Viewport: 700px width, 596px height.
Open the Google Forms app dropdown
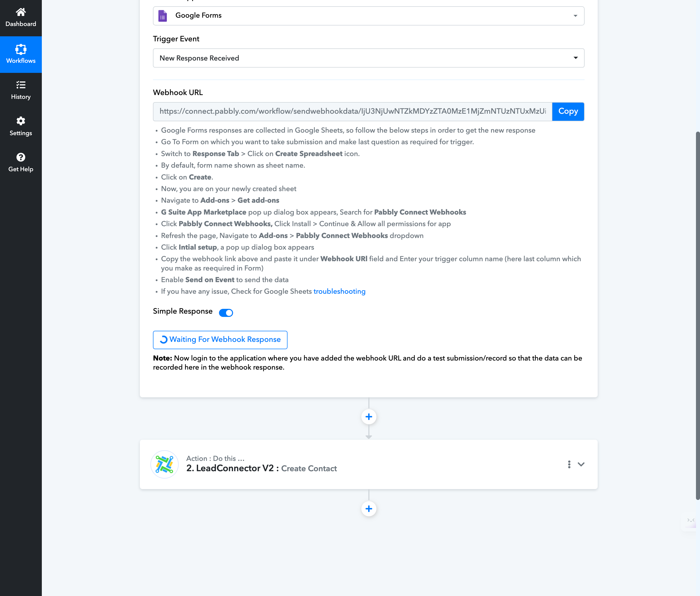368,16
